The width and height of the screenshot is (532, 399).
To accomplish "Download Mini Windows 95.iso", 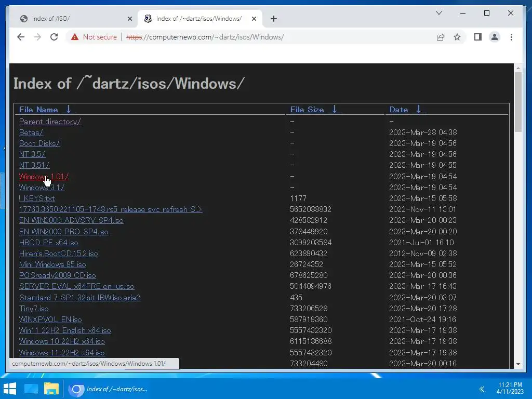I will (x=52, y=264).
